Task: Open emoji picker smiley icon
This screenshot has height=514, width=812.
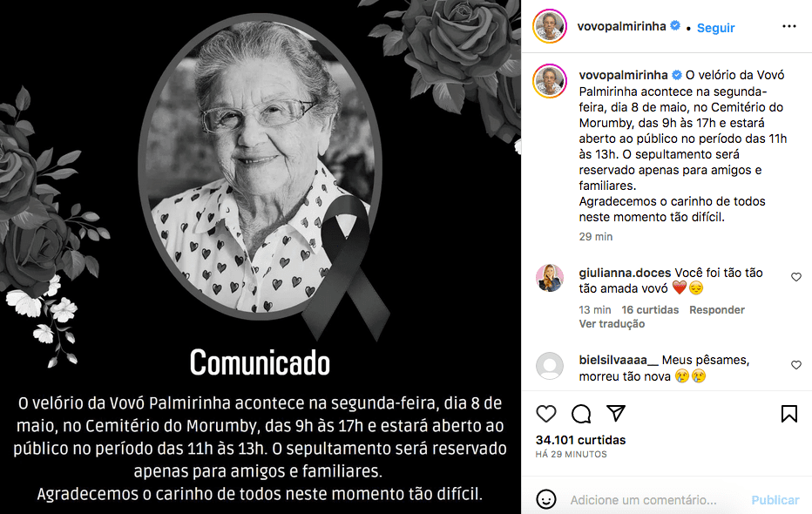Action: coord(545,499)
